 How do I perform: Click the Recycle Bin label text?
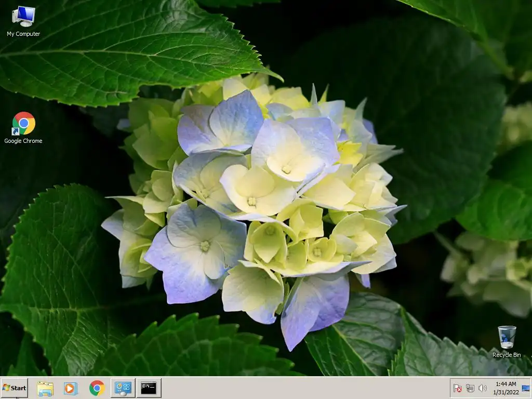click(507, 355)
